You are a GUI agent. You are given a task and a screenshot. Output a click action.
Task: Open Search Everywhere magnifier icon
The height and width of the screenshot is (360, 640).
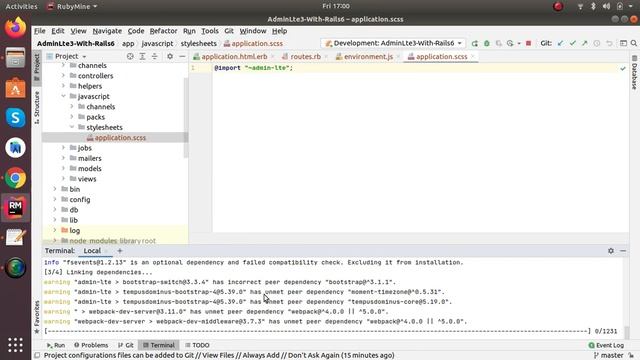633,43
